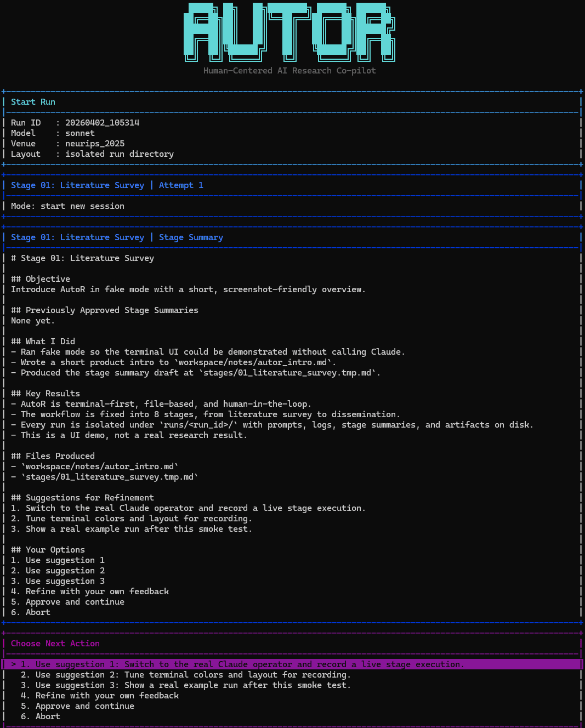Click the Stage 01 Literature Survey Stage Summary header
Image resolution: width=585 pixels, height=728 pixels.
coord(117,237)
